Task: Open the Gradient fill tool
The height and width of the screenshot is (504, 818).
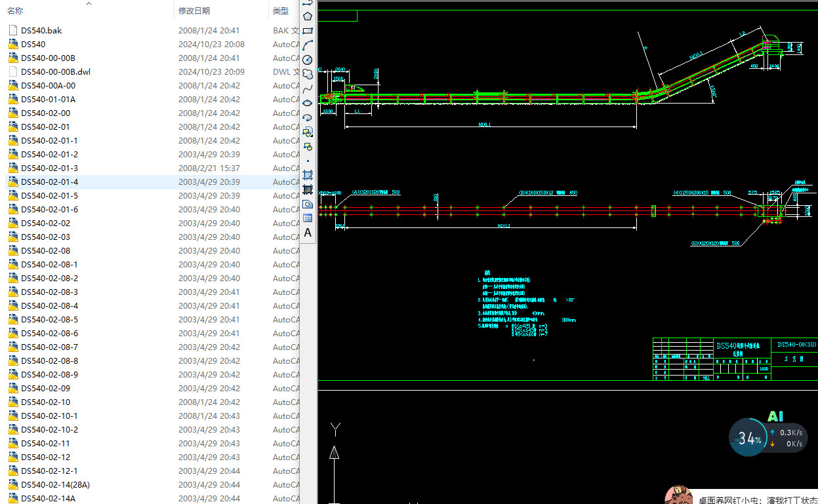Action: (307, 189)
